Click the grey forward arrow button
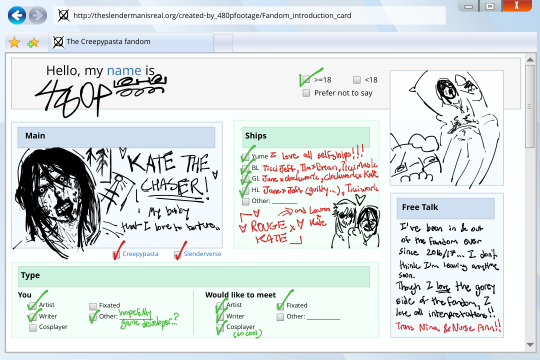The image size is (540, 360). click(x=38, y=16)
